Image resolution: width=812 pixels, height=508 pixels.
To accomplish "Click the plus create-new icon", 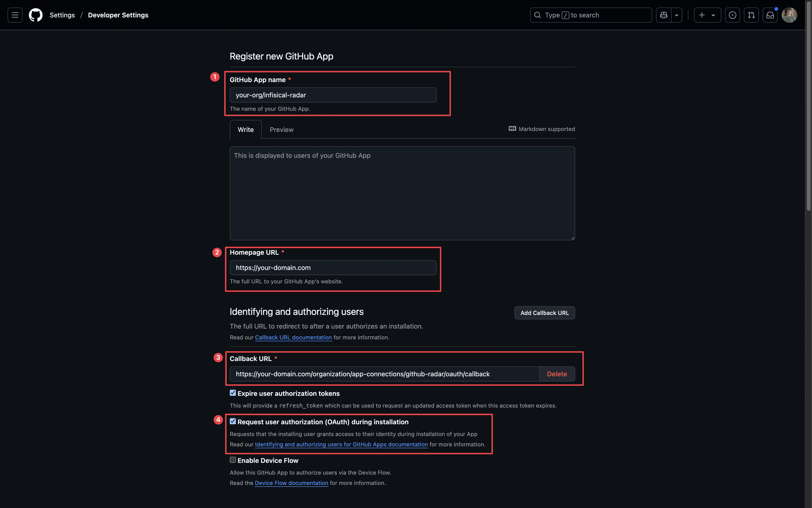I will pyautogui.click(x=702, y=15).
